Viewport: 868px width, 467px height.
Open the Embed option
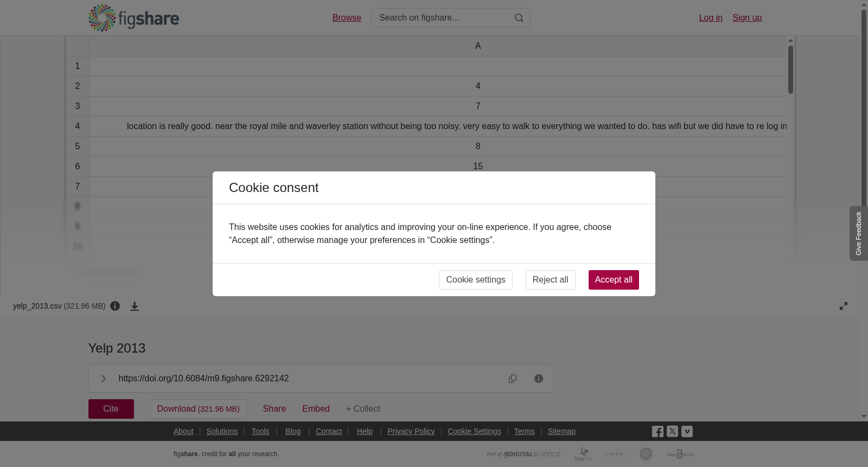point(316,409)
